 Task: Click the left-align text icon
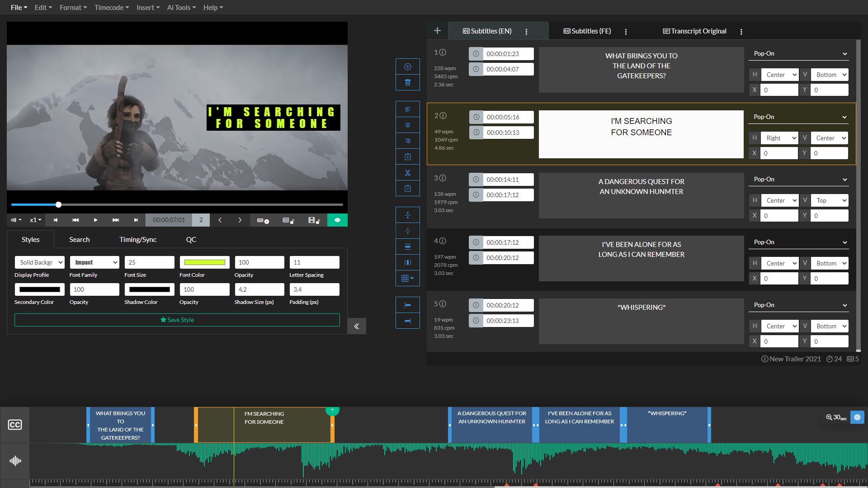407,109
